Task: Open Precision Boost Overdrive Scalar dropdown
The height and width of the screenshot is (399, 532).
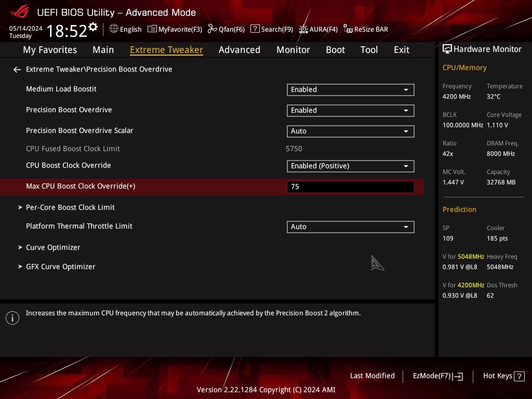Action: pyautogui.click(x=351, y=131)
